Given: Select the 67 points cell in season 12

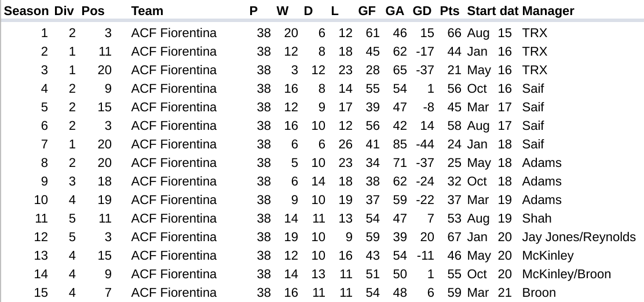Looking at the screenshot, I should 454,237.
